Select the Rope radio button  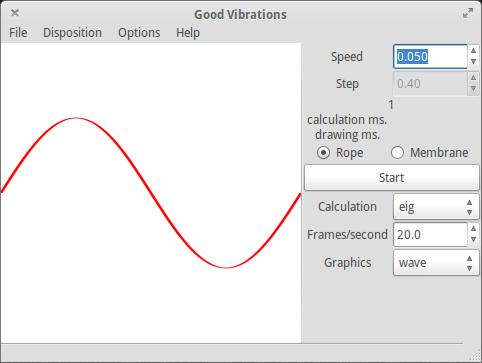click(x=323, y=153)
